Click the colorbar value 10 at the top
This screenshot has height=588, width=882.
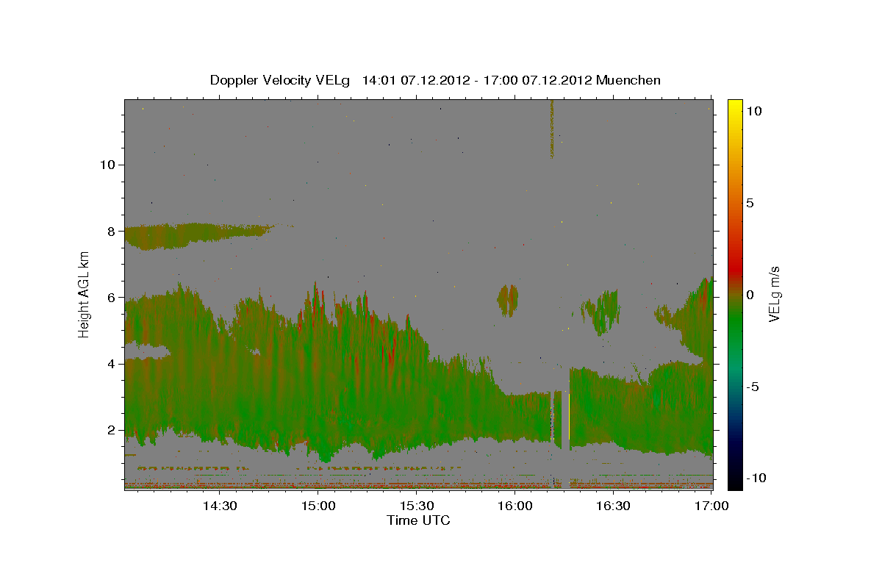tap(753, 111)
